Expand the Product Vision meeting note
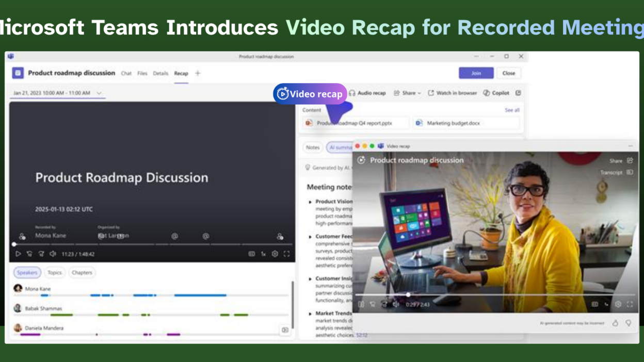 pos(310,202)
